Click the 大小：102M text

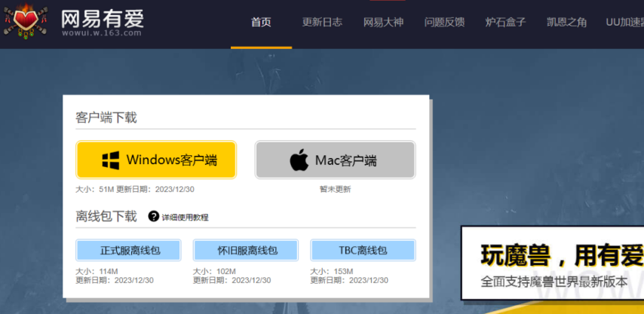tap(214, 271)
